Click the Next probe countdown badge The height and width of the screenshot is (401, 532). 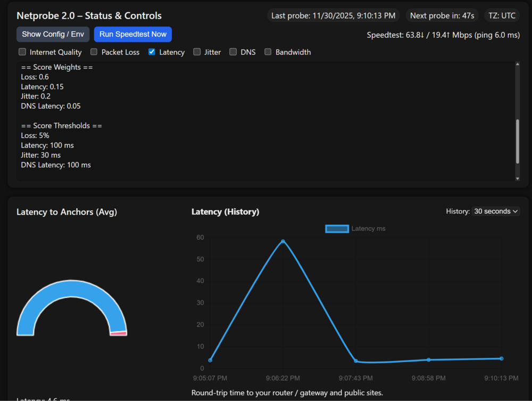click(442, 15)
